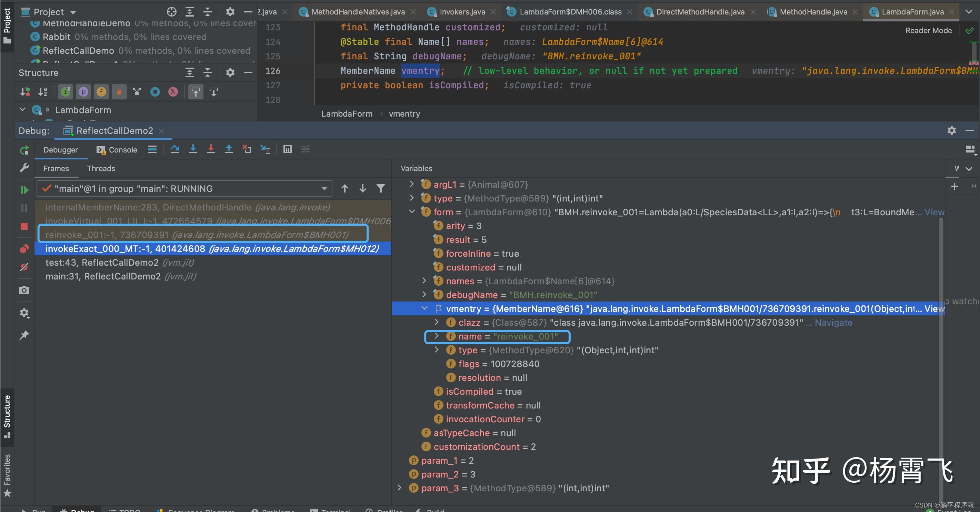Toggle Show Fields filter in Structure toolbar
The image size is (980, 512).
point(101,92)
